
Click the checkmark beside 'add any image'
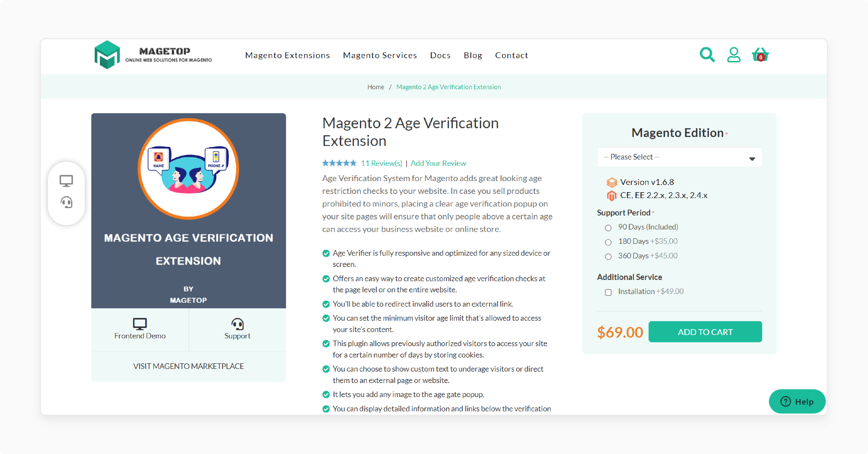coord(325,395)
